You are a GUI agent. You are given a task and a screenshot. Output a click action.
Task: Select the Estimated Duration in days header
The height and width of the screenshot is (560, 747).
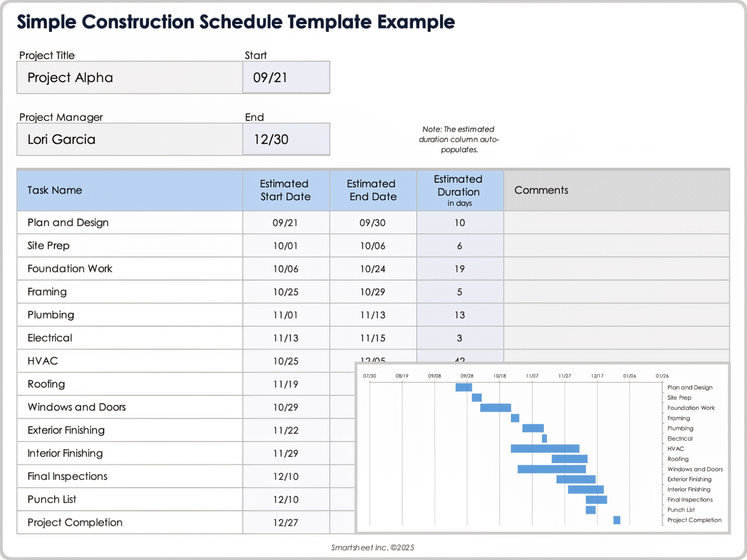coord(459,190)
